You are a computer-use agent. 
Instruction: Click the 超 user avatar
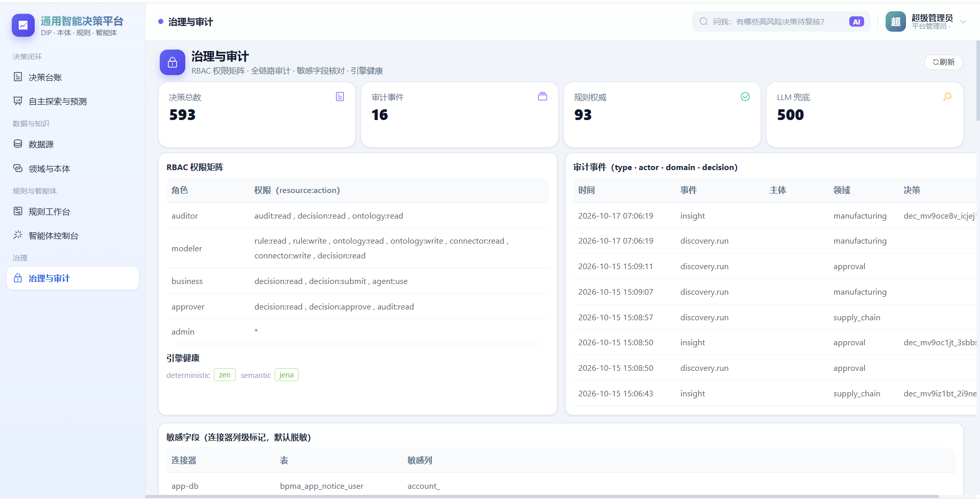896,21
